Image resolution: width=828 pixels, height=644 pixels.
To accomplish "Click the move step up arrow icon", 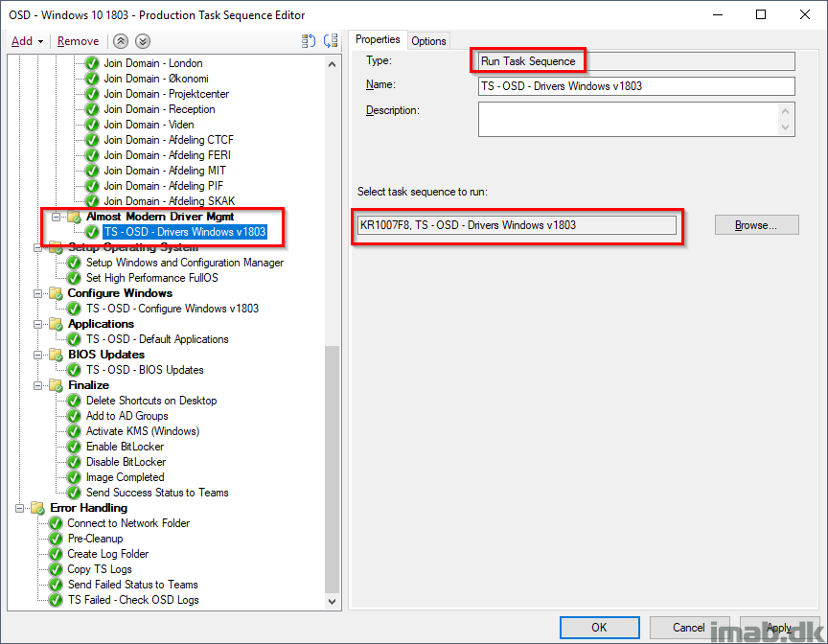I will click(x=121, y=41).
